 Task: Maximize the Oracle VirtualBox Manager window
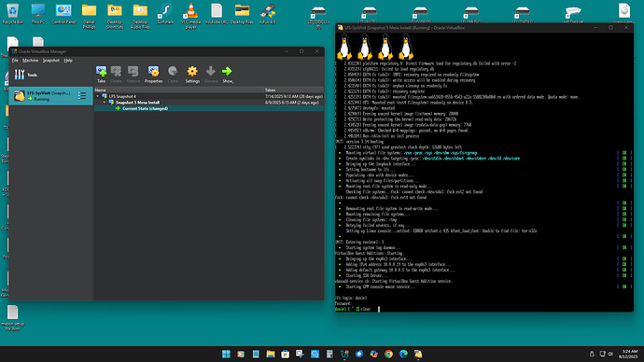point(301,51)
